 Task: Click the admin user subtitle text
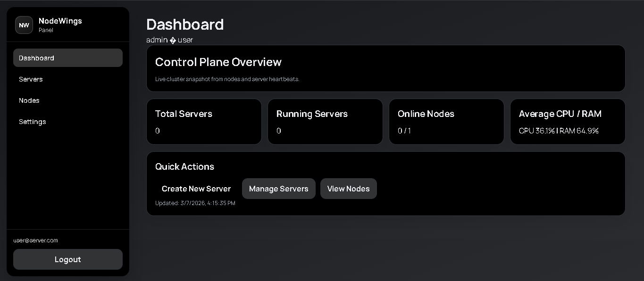(x=169, y=40)
